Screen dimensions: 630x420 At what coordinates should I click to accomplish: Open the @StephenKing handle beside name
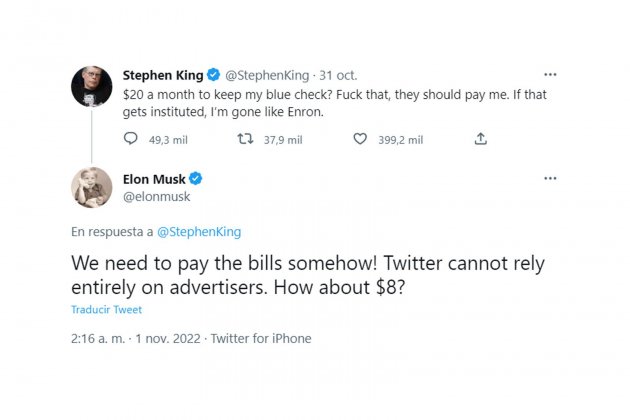[x=267, y=75]
